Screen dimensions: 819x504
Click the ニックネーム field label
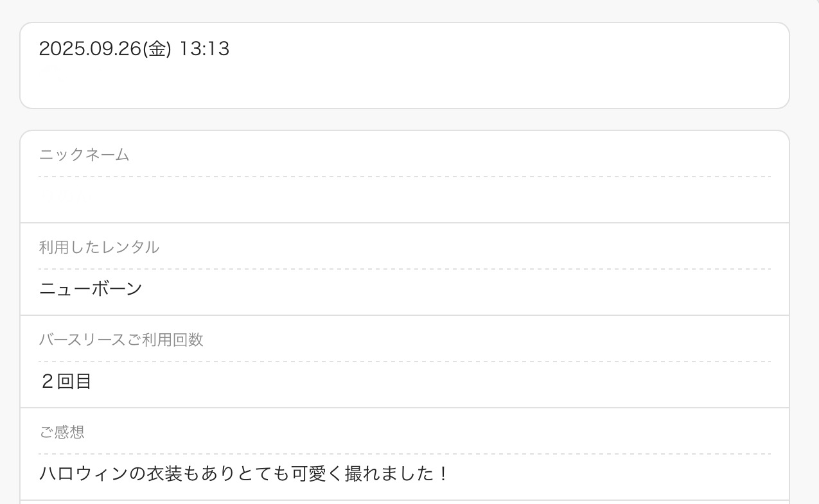click(84, 155)
